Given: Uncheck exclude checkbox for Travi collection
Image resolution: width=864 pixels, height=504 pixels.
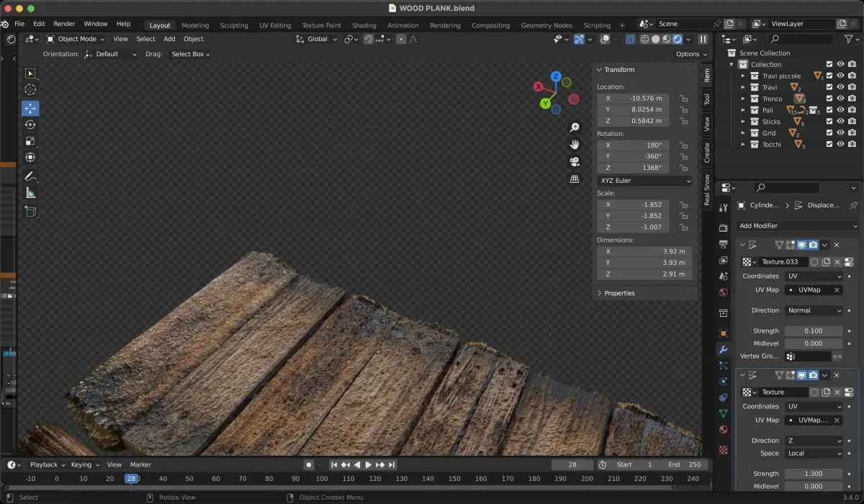Looking at the screenshot, I should 829,87.
